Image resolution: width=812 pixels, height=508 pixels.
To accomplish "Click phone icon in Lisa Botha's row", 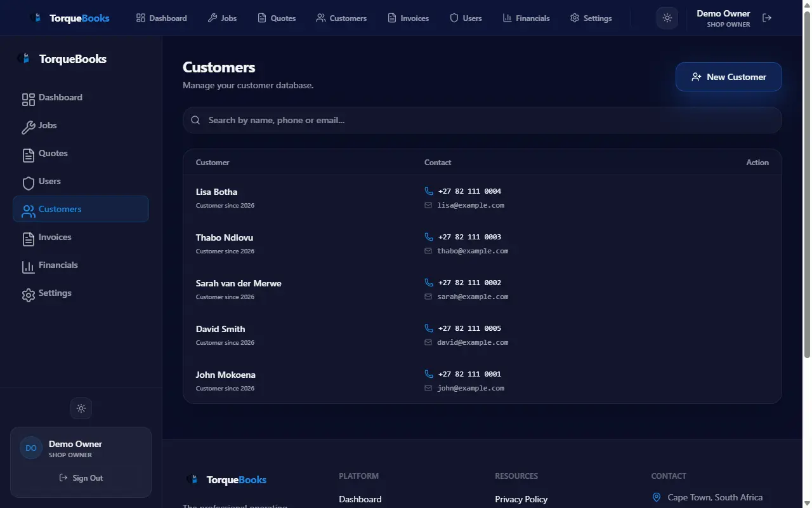I will [x=429, y=191].
